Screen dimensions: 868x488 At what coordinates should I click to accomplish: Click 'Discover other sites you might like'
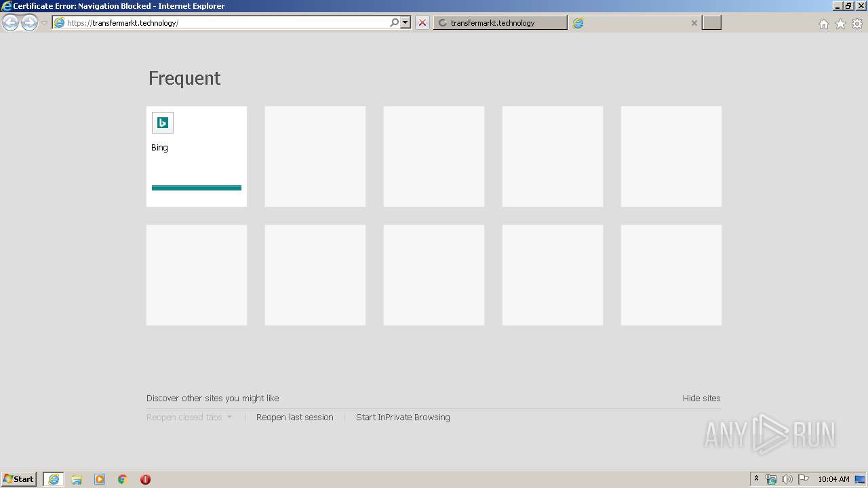click(x=213, y=399)
